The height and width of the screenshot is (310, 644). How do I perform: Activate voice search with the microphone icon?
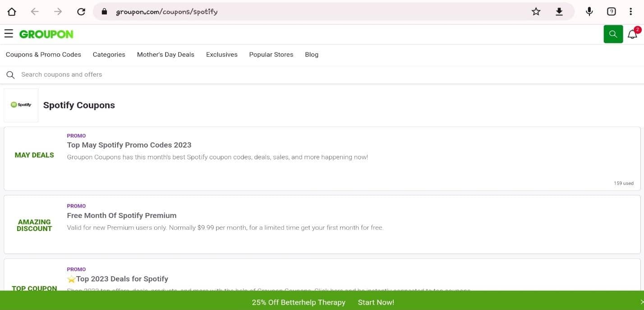pyautogui.click(x=589, y=11)
